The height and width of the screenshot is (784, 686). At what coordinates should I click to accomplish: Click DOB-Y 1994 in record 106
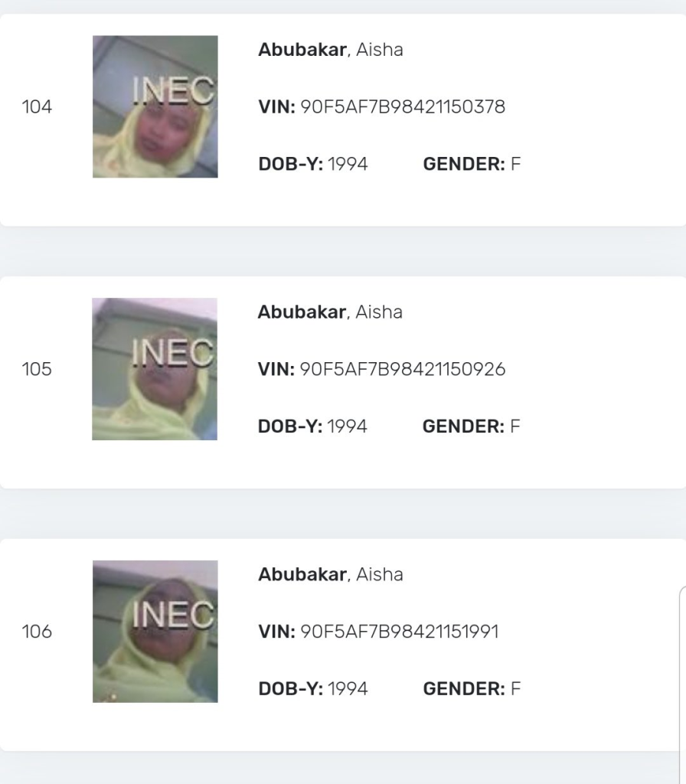click(313, 689)
